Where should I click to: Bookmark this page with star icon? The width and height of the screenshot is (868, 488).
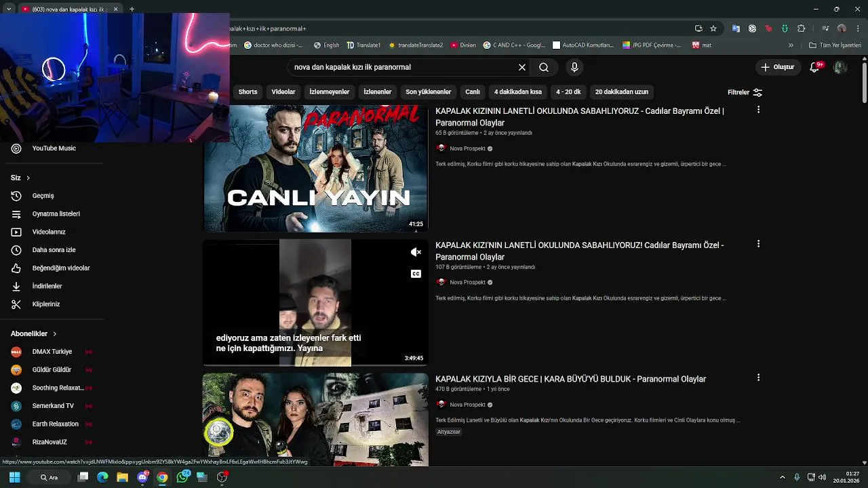click(713, 28)
